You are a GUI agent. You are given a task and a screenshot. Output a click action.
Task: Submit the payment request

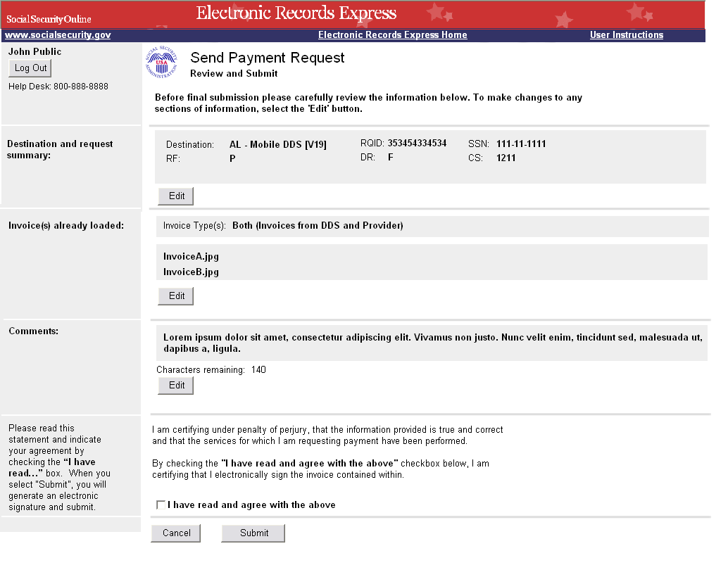click(253, 533)
